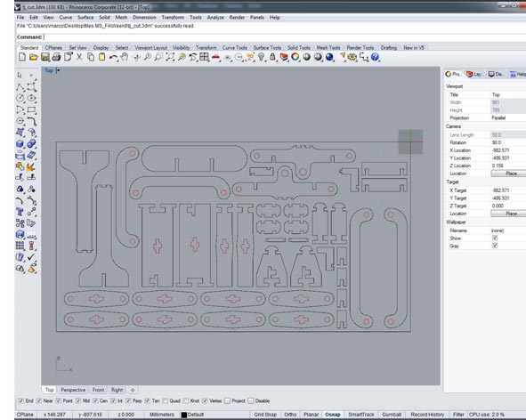Select the check mark tool in sidebar
This screenshot has width=526, height=420.
click(x=32, y=257)
